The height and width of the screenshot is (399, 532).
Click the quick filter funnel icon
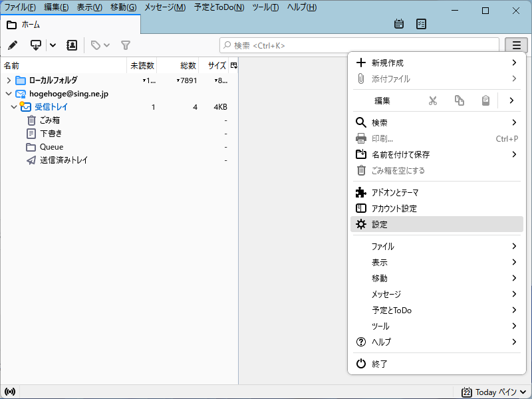click(x=126, y=45)
